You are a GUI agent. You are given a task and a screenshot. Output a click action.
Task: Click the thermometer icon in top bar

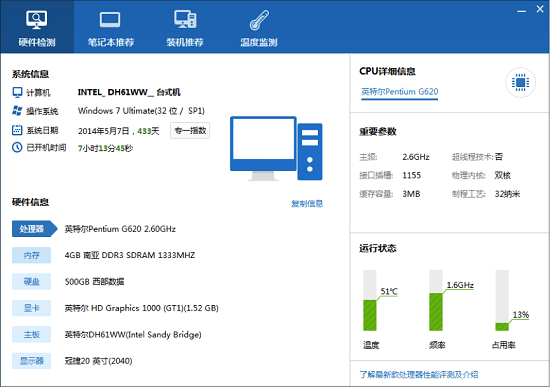tap(259, 20)
